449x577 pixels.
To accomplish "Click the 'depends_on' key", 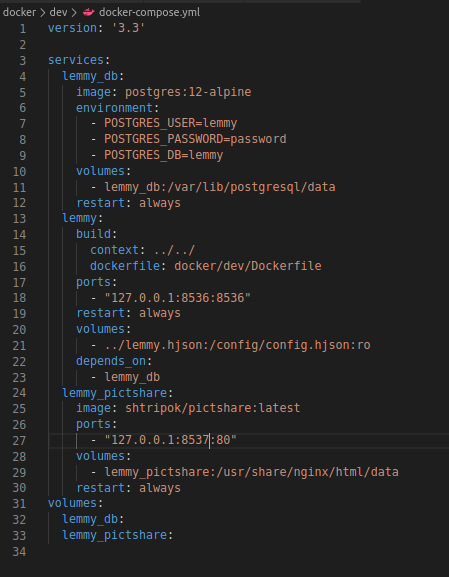I will (x=111, y=361).
